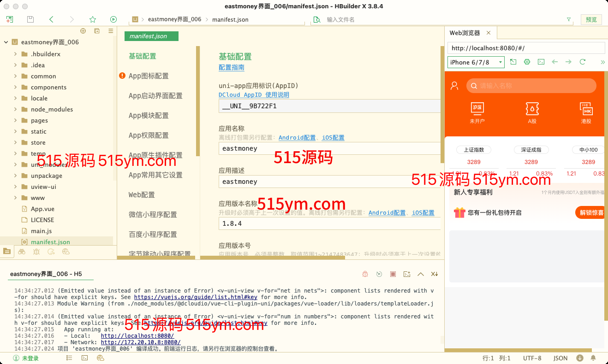This screenshot has width=608, height=364.
Task: Click the 应用名称 input field with eastmoney
Action: pyautogui.click(x=329, y=148)
